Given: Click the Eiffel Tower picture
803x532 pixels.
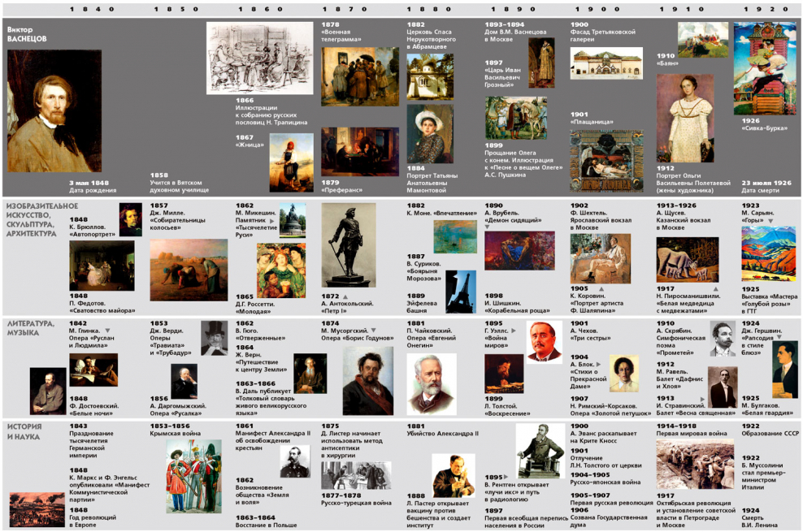Looking at the screenshot, I should pyautogui.click(x=461, y=292).
